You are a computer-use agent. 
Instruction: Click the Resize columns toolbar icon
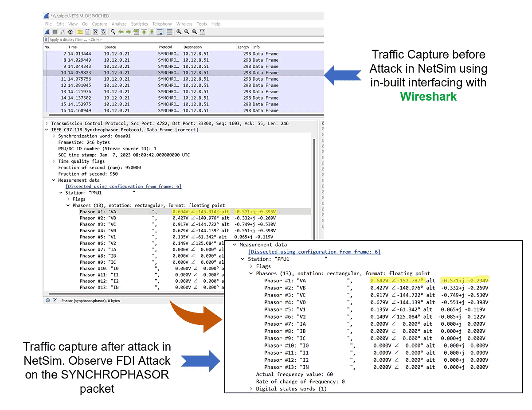(202, 32)
